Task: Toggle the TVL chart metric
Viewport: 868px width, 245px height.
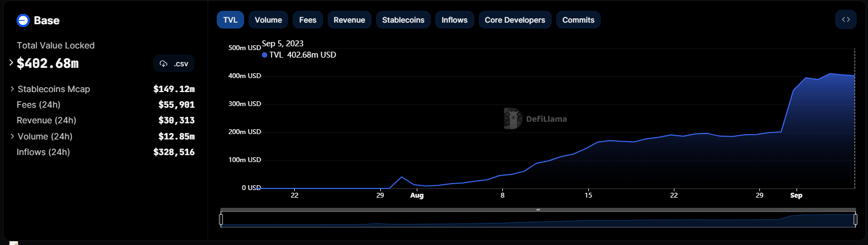Action: 230,20
